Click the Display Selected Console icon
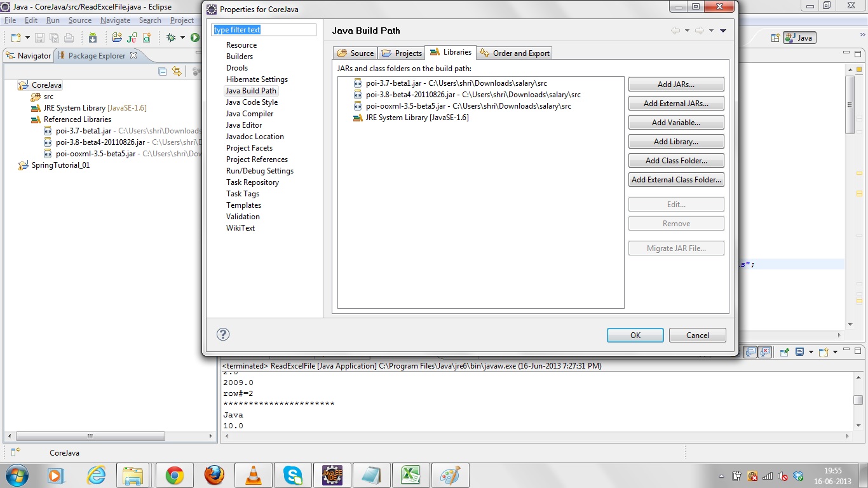868x488 pixels. [800, 351]
